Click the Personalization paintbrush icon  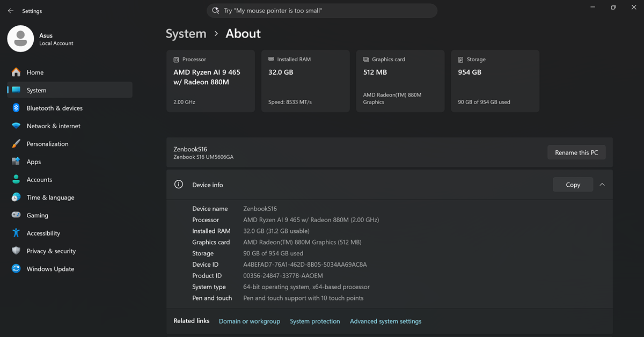(16, 144)
